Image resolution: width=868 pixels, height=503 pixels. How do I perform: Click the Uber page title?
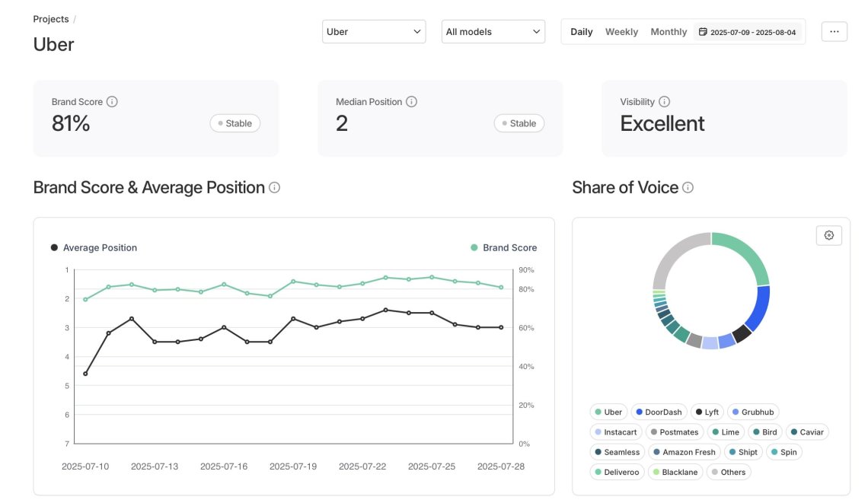[54, 44]
